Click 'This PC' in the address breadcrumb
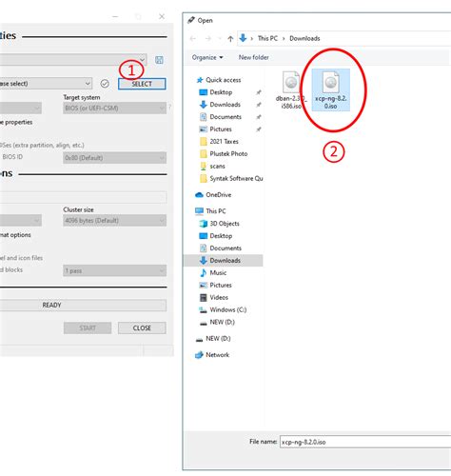 pyautogui.click(x=267, y=38)
